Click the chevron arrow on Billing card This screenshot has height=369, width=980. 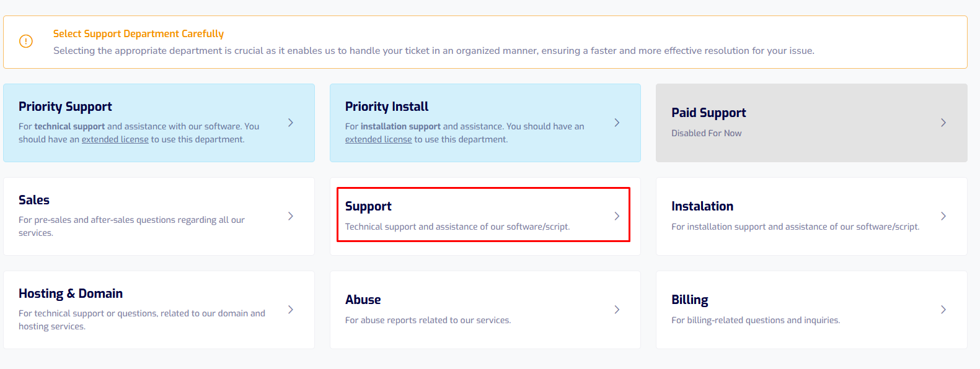943,310
